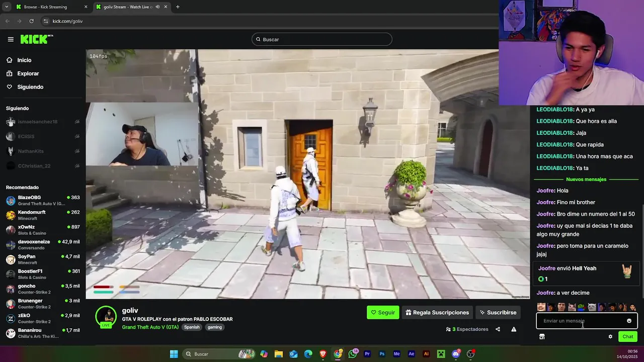Open File Explorer from taskbar
The width and height of the screenshot is (644, 362).
279,354
